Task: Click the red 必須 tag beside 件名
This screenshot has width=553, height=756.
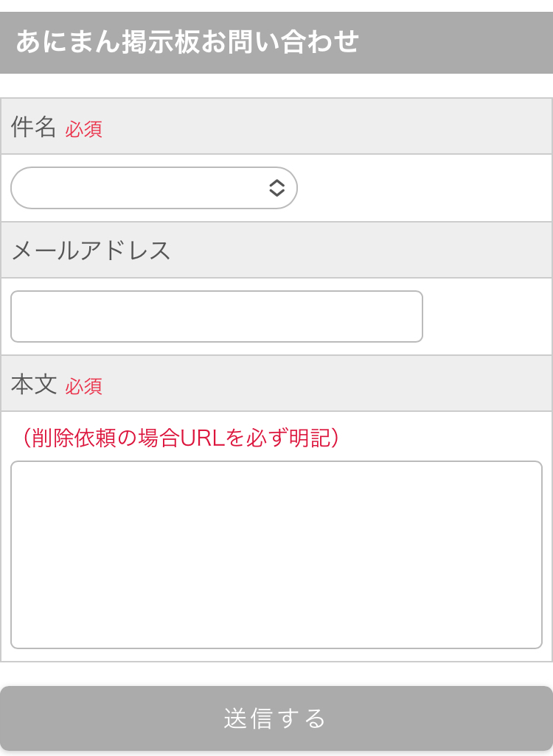Action: tap(83, 130)
